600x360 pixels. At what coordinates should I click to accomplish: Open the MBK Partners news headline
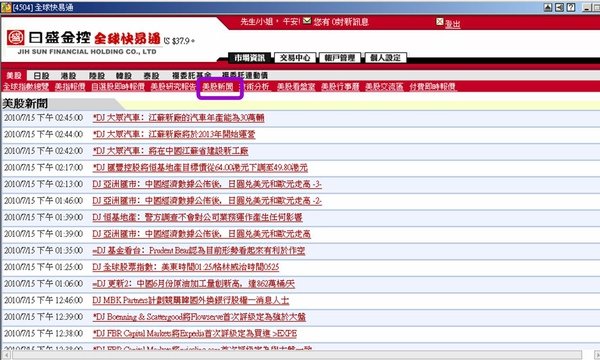[191, 300]
